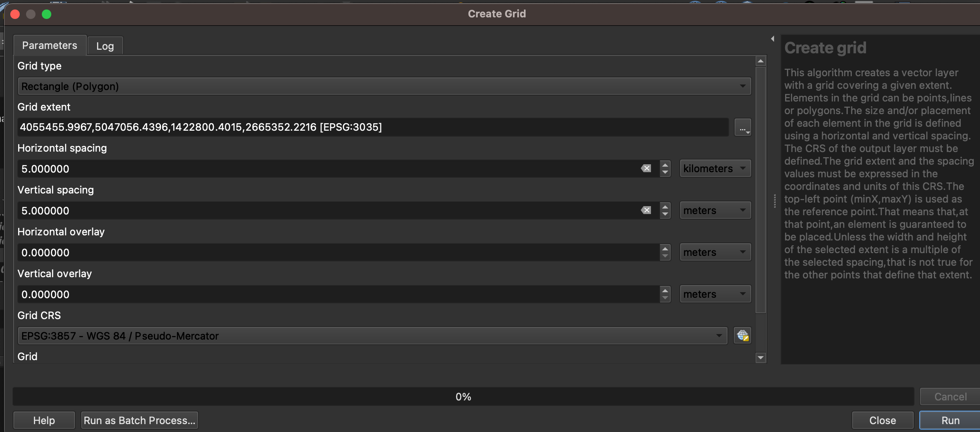
Task: Increase the Horizontal spacing value
Action: pyautogui.click(x=665, y=165)
